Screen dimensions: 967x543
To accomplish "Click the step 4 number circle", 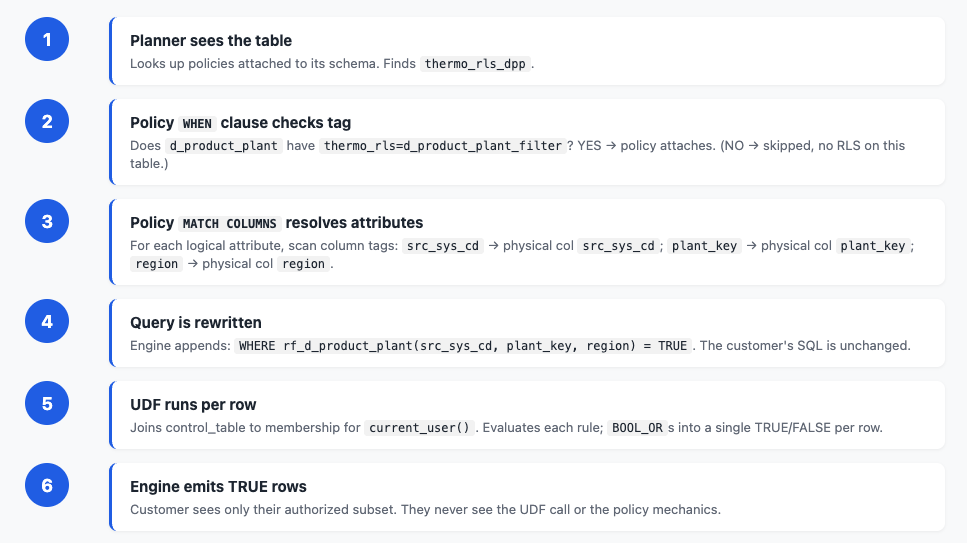I will 47,321.
